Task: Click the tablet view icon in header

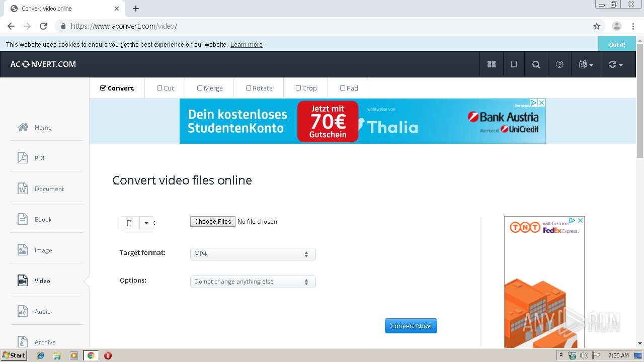Action: click(x=514, y=64)
